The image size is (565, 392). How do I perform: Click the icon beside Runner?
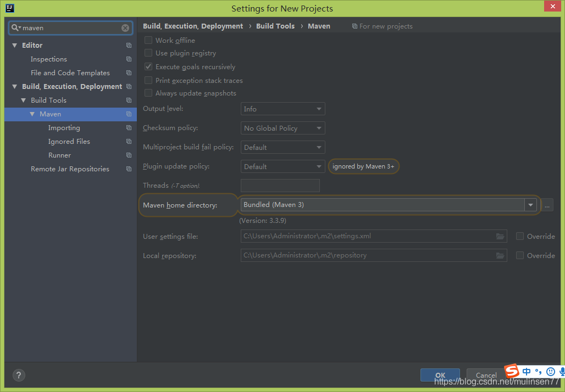tap(129, 155)
